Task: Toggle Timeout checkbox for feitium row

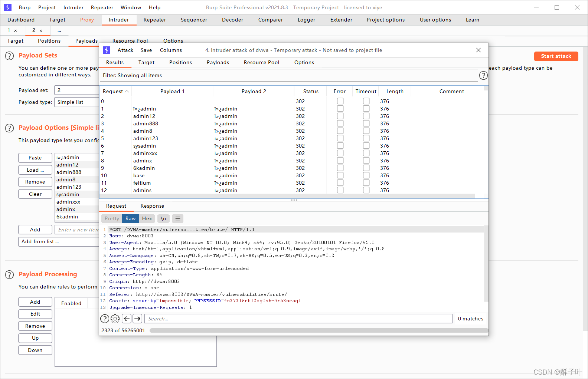Action: tap(366, 182)
